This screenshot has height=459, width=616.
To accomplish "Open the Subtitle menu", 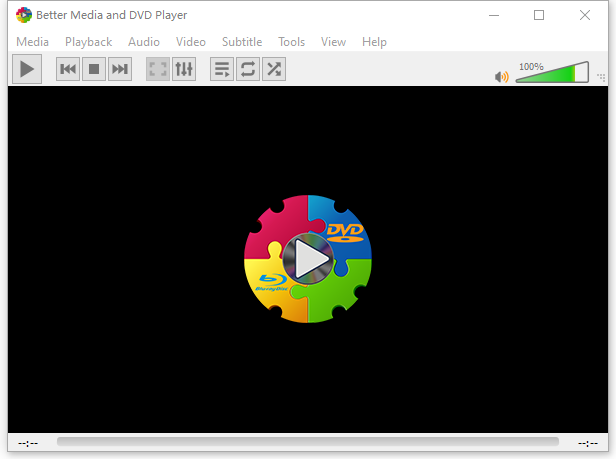I will [x=242, y=42].
